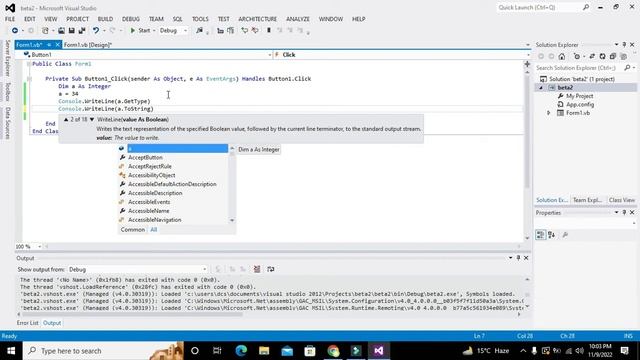Start debugging with the green Start button
This screenshot has width=640, height=360.
pos(140,31)
